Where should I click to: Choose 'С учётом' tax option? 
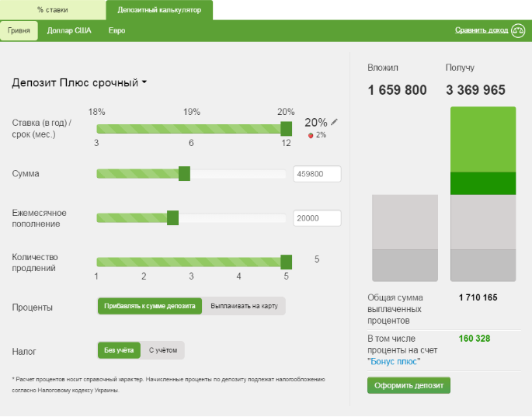[163, 350]
